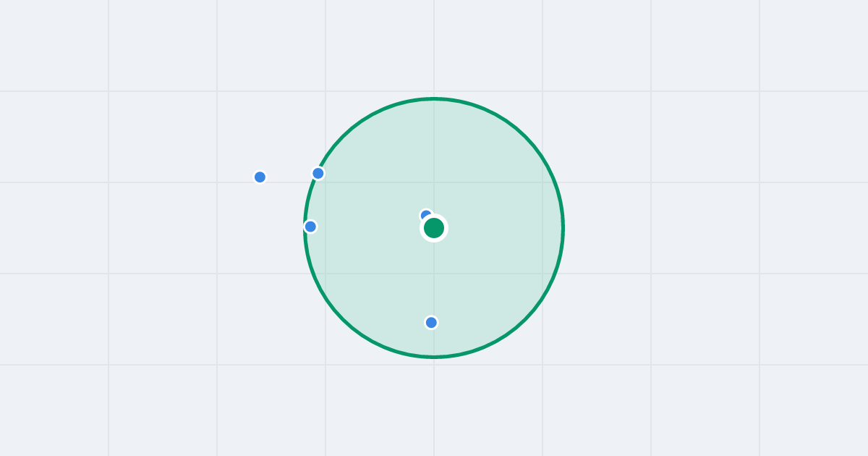Click the green center marker of the circle
868x456 pixels.
point(434,228)
